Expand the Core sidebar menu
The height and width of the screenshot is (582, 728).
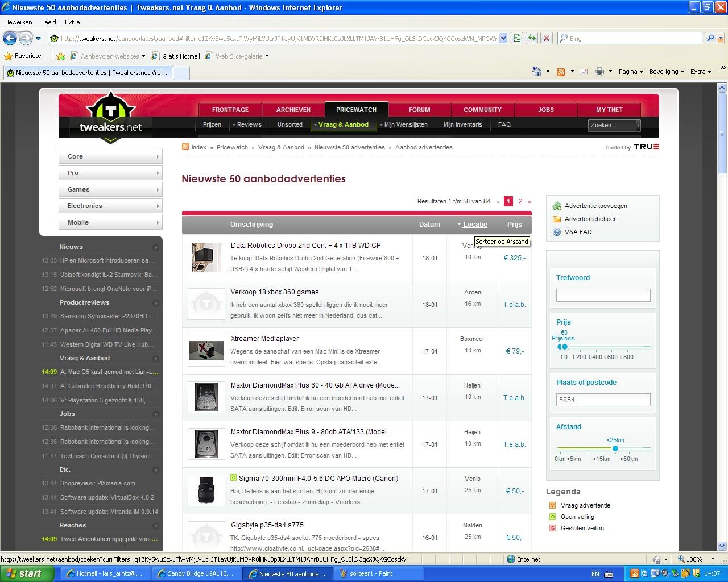click(110, 156)
